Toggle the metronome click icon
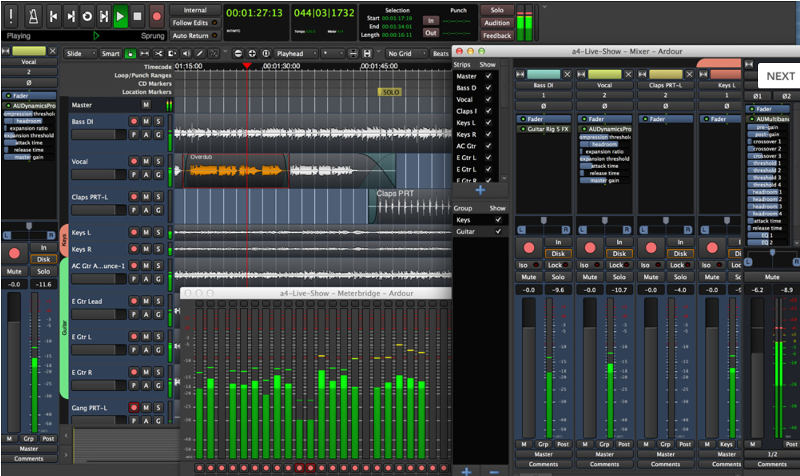 click(33, 16)
